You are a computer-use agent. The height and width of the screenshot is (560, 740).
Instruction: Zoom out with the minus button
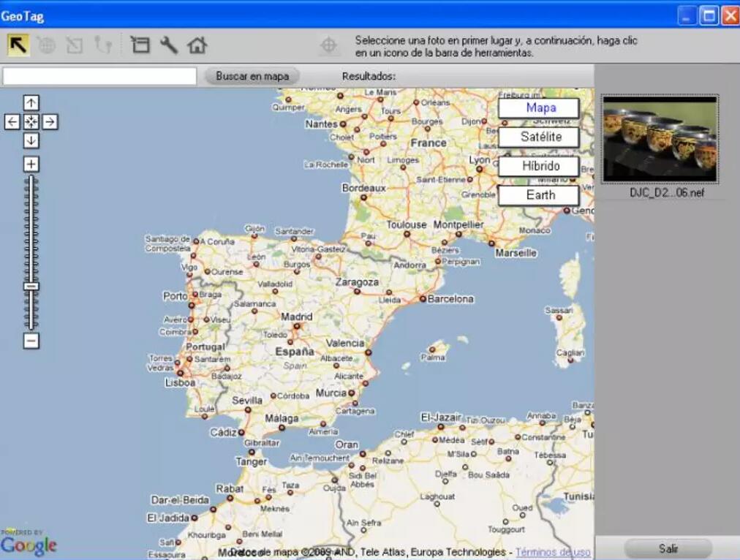[31, 341]
